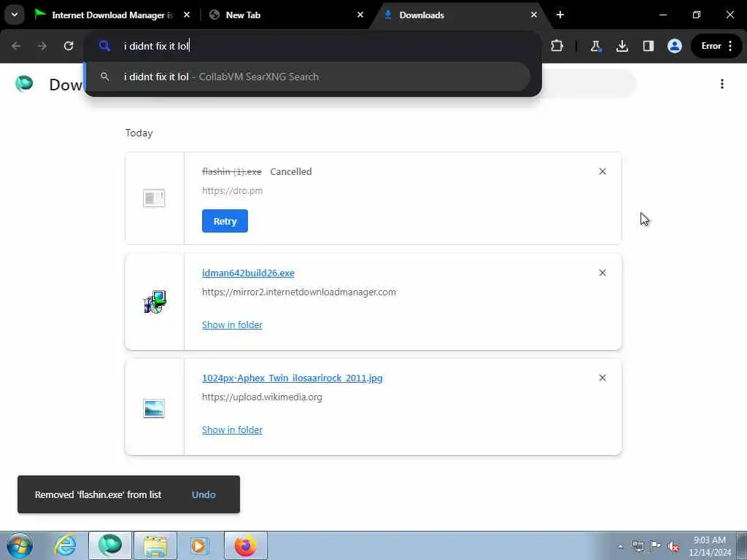
Task: Click the muted volume tray icon
Action: [673, 546]
